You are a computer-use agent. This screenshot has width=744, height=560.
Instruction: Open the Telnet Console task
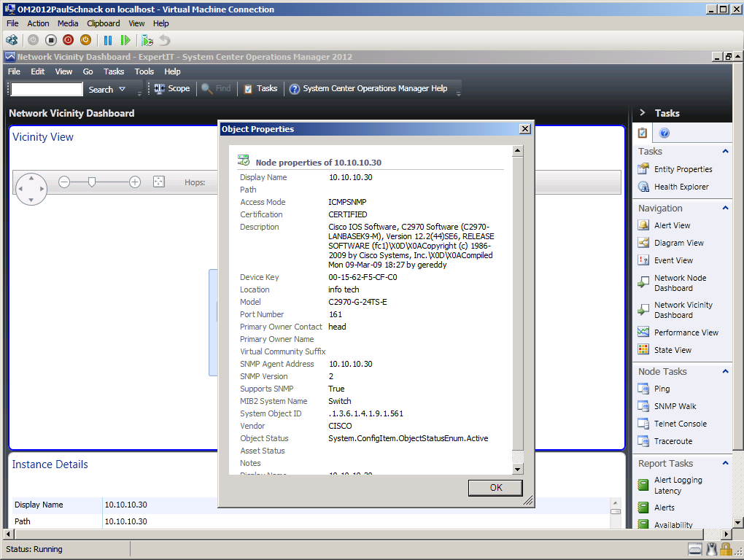680,424
